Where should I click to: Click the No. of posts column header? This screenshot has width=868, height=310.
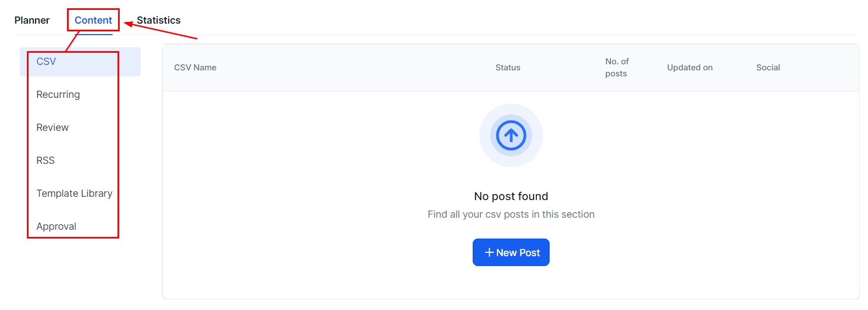coord(617,68)
